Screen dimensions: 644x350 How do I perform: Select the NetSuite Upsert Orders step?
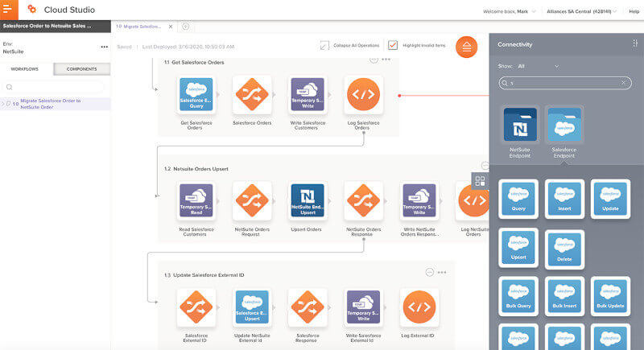[307, 201]
